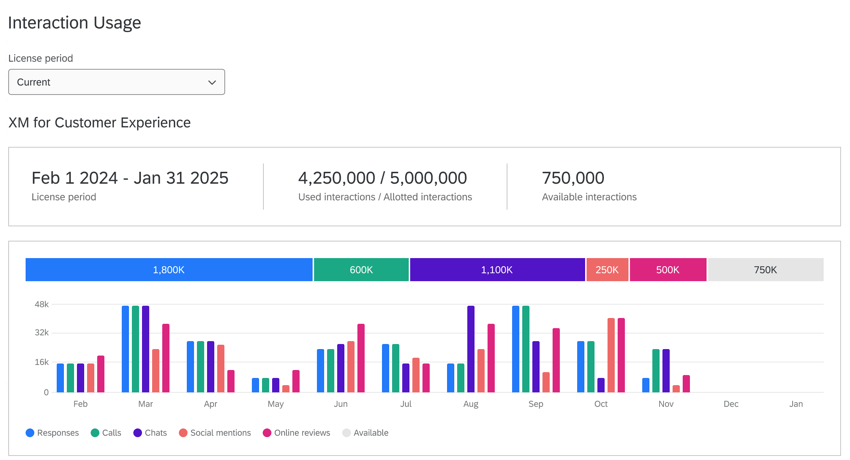Select the blue 1,800K usage segment
Image resolution: width=850 pixels, height=460 pixels.
tap(168, 270)
